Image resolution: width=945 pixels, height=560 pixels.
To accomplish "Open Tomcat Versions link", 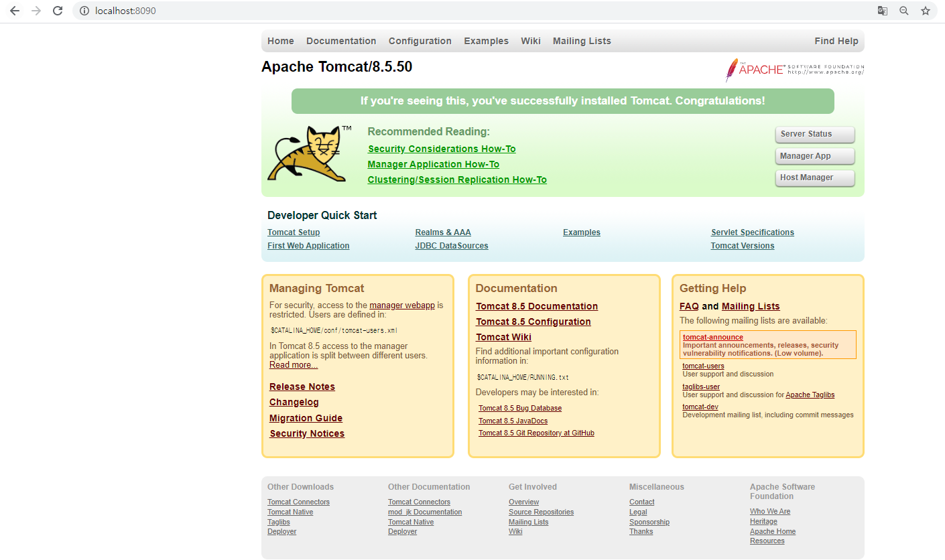I will (743, 246).
